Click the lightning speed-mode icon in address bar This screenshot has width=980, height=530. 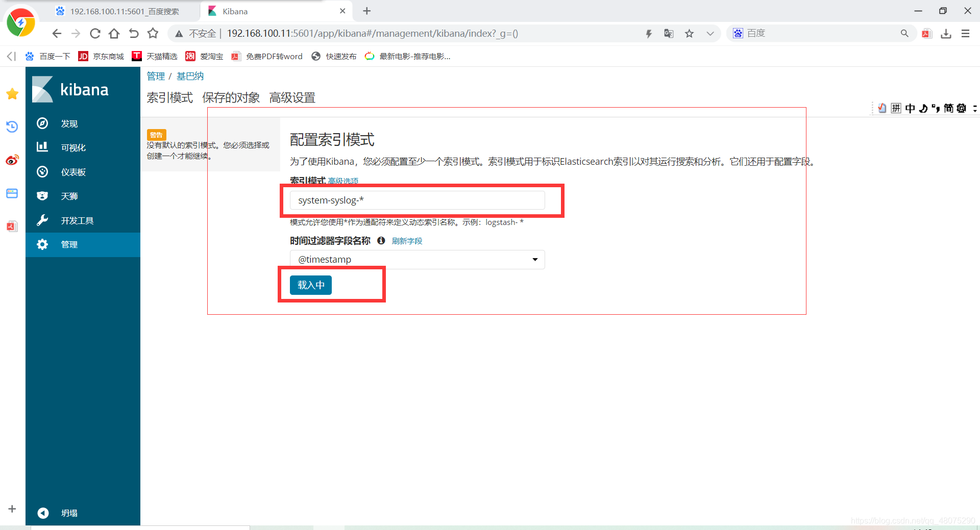pos(649,34)
